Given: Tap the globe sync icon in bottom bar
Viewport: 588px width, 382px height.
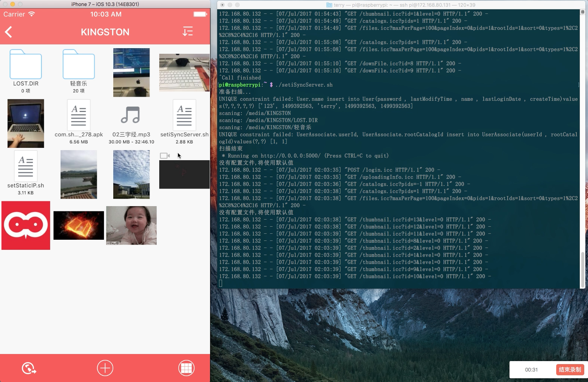Looking at the screenshot, I should click(x=29, y=368).
